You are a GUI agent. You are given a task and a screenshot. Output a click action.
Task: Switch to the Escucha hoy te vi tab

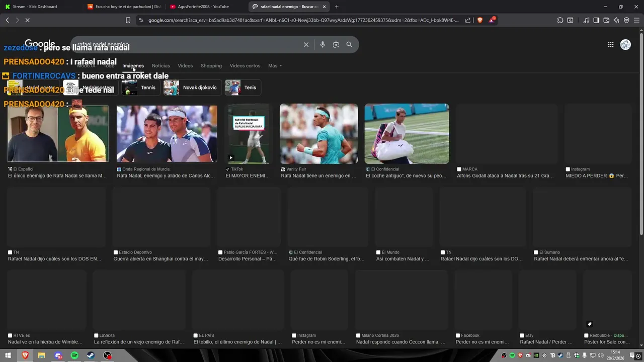pos(124,7)
